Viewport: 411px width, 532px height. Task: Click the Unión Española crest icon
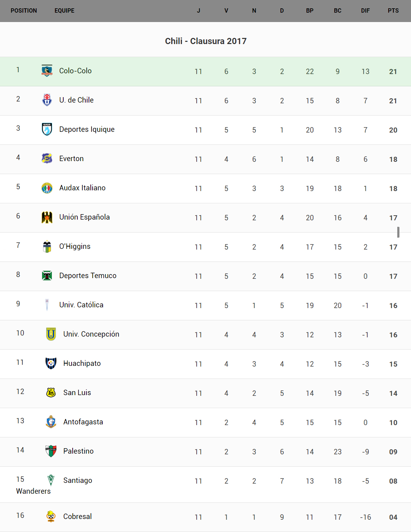coord(47,217)
